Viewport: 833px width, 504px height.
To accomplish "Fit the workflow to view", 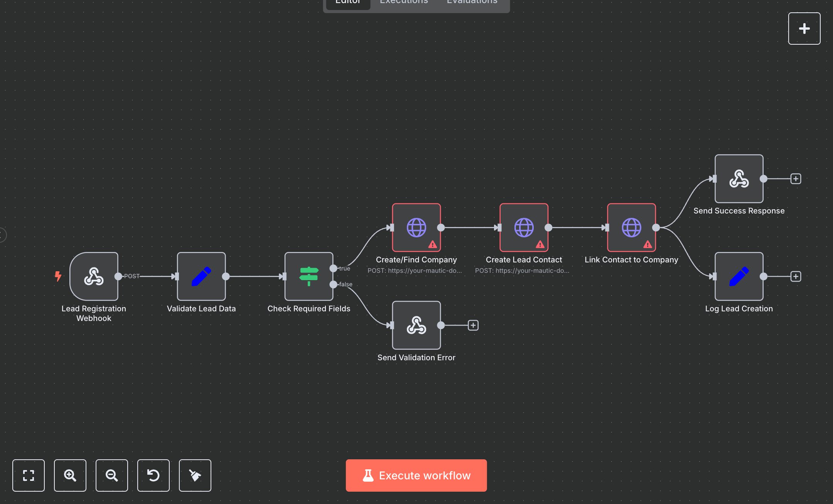I will coord(29,475).
